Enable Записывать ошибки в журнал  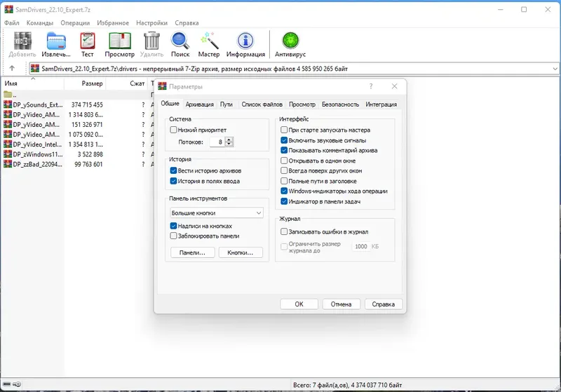pyautogui.click(x=284, y=232)
